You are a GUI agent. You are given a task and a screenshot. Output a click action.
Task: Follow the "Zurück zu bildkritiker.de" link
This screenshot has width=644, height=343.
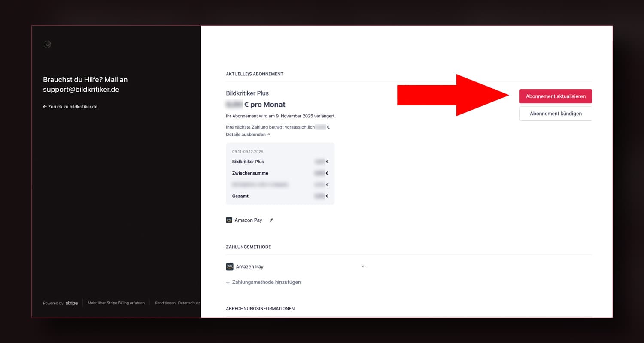[73, 107]
